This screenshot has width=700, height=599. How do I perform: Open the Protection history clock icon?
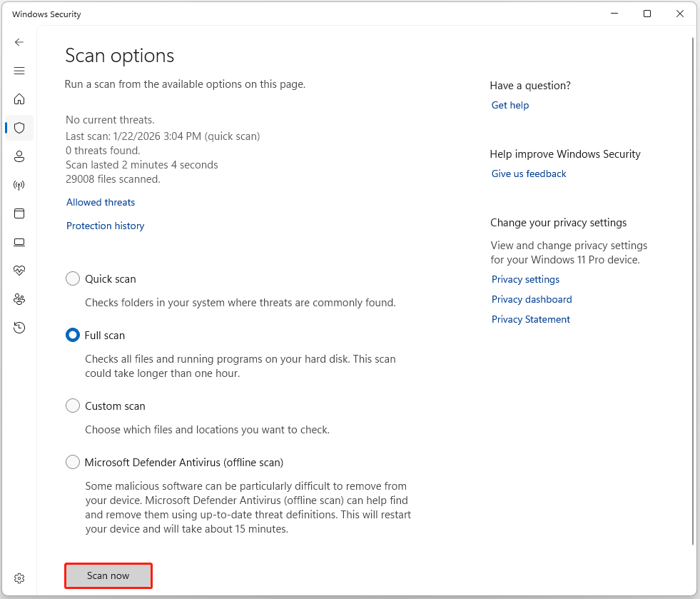pyautogui.click(x=19, y=328)
